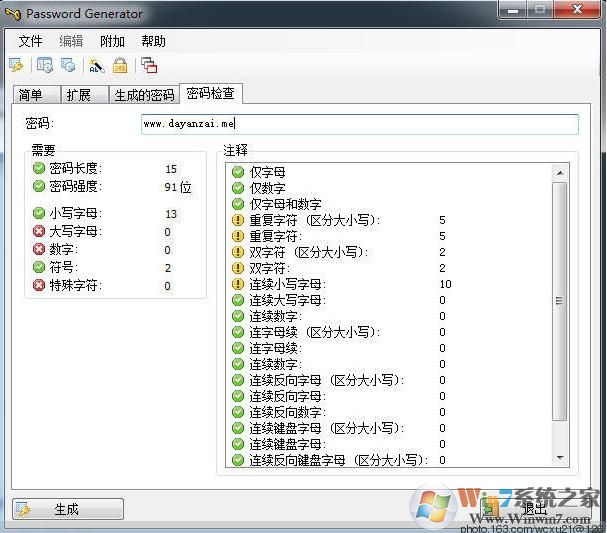The image size is (607, 533).
Task: Open the 帮助 menu
Action: (153, 41)
